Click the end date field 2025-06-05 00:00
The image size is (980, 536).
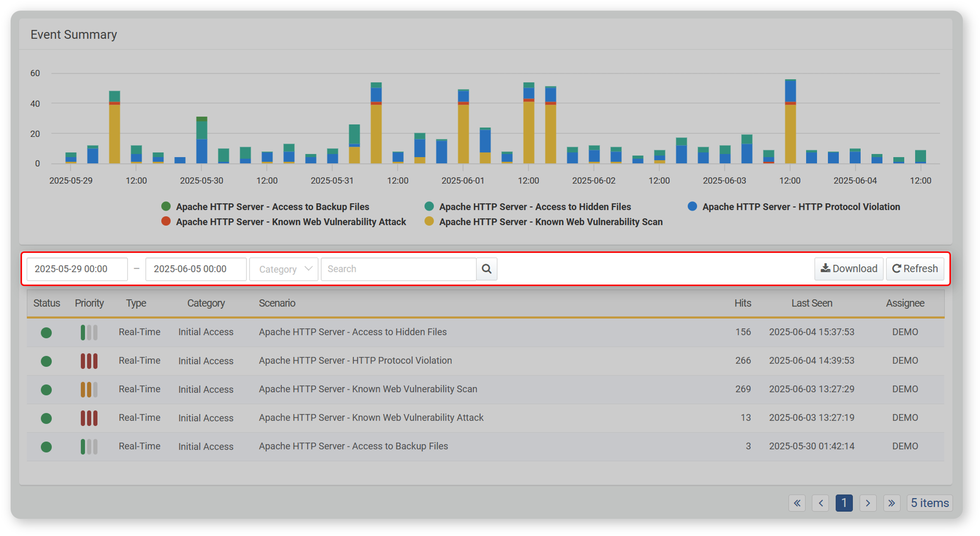(196, 269)
